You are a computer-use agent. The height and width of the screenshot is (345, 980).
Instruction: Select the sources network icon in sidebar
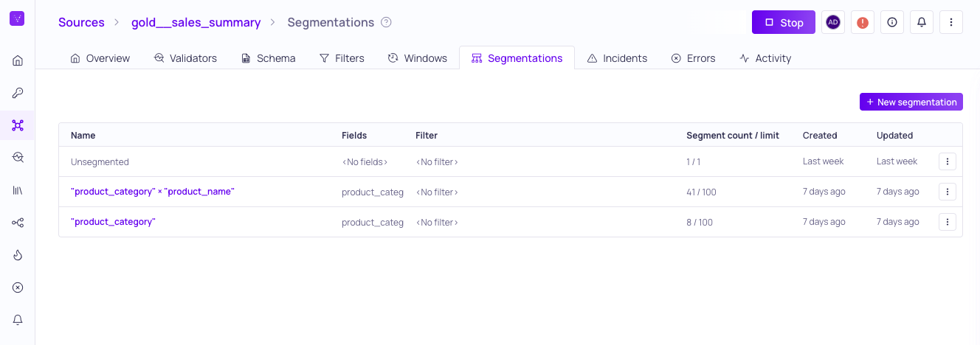(18, 125)
